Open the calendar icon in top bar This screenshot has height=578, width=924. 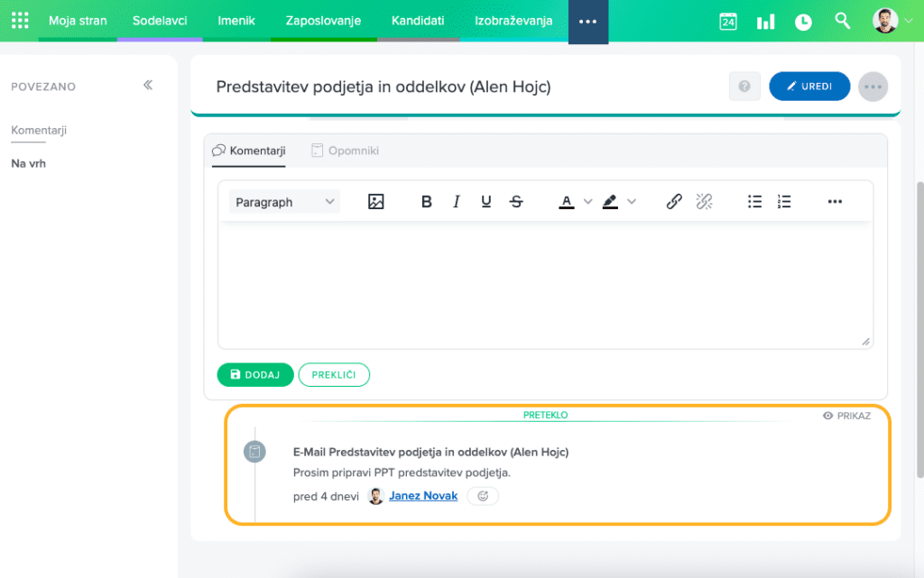(728, 22)
